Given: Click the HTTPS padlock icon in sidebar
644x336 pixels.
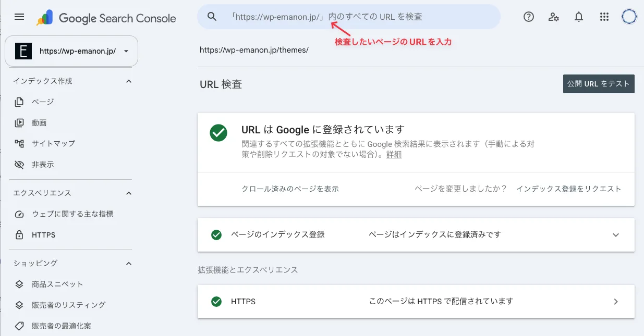Looking at the screenshot, I should tap(19, 235).
